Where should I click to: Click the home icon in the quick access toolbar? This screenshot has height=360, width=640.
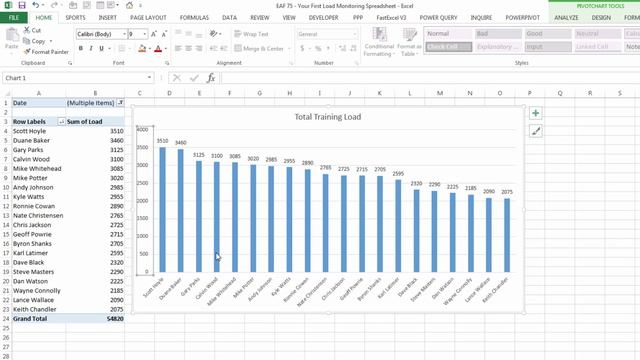129,5
